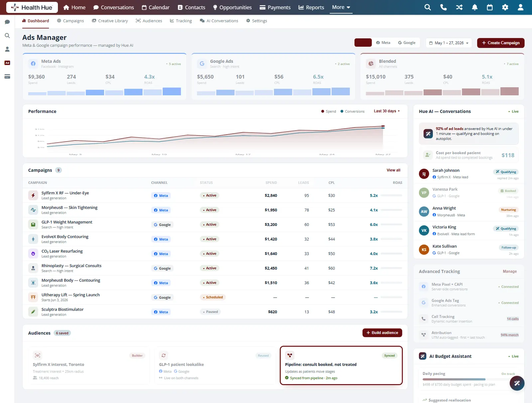The width and height of the screenshot is (532, 403).
Task: Click Google Ads card G icon
Action: [x=202, y=63]
